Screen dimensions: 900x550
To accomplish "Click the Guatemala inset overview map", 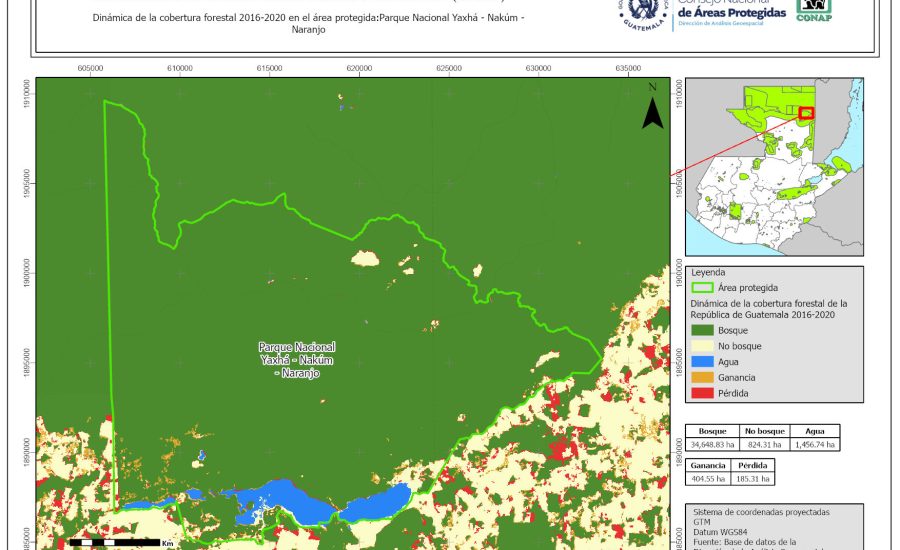I will point(775,167).
